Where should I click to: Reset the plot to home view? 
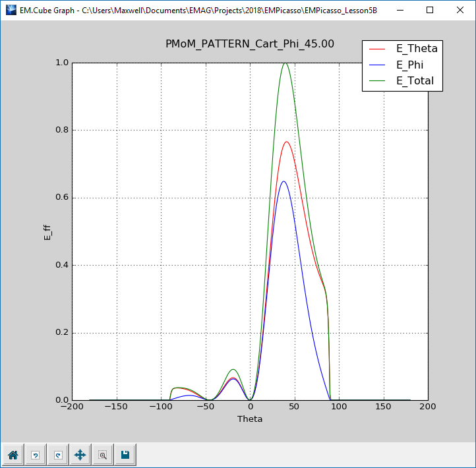13,454
